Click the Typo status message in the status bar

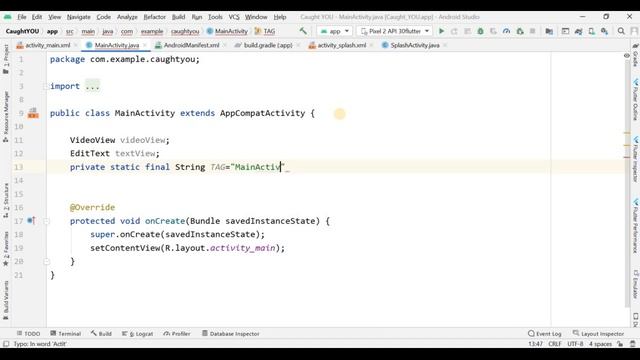pos(40,344)
